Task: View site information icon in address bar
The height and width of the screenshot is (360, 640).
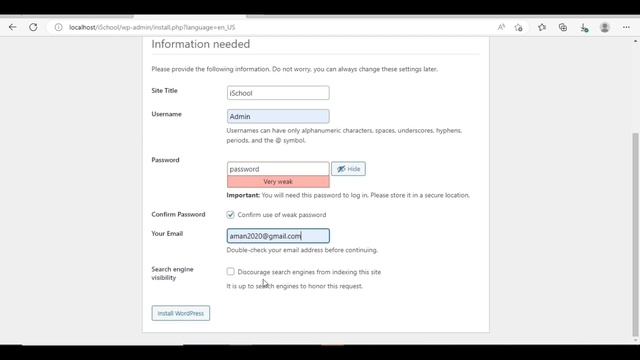Action: pyautogui.click(x=58, y=27)
